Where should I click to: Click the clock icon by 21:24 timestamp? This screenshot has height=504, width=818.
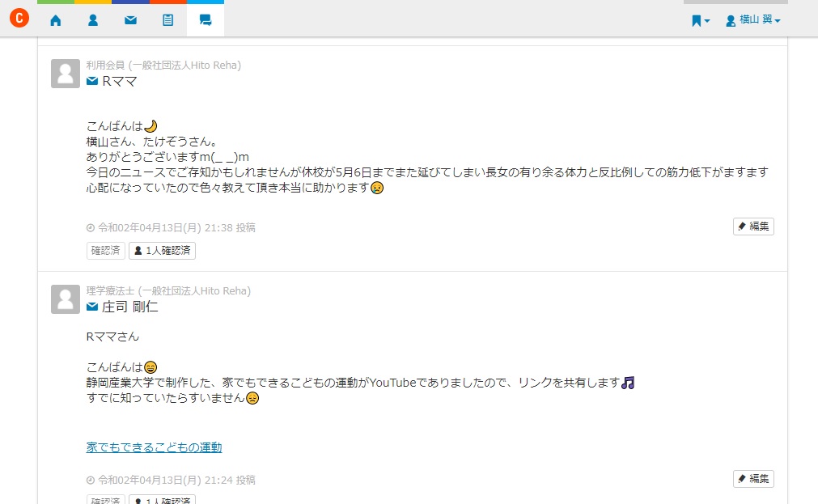pyautogui.click(x=91, y=481)
